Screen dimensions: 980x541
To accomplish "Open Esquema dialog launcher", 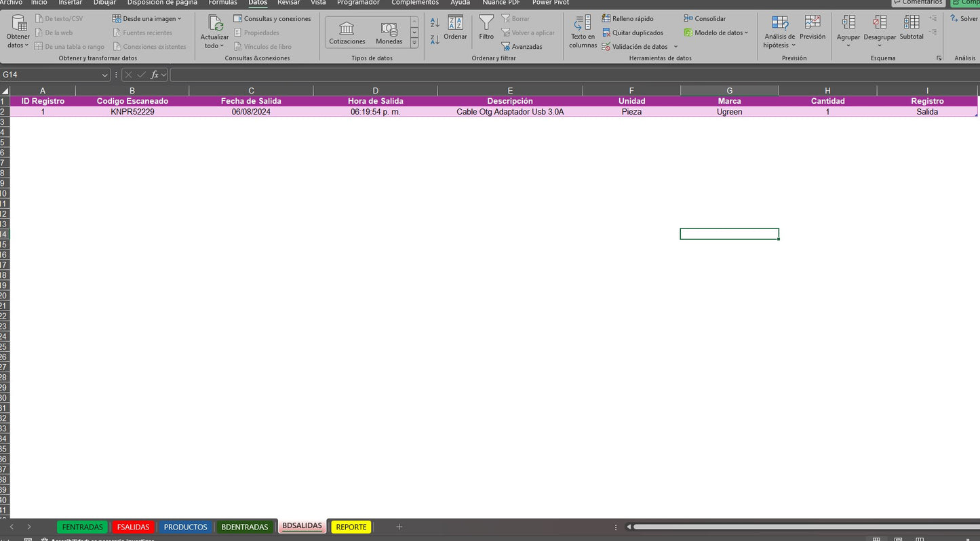I will (x=939, y=58).
